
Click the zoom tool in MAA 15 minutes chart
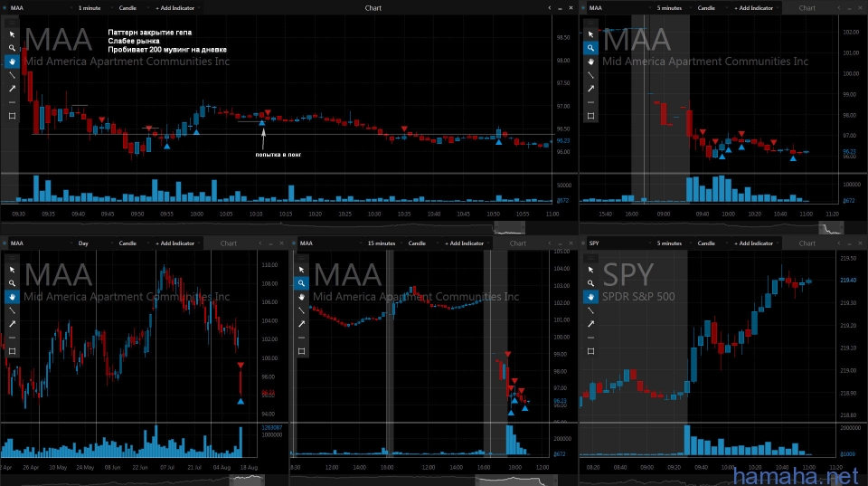pos(301,283)
